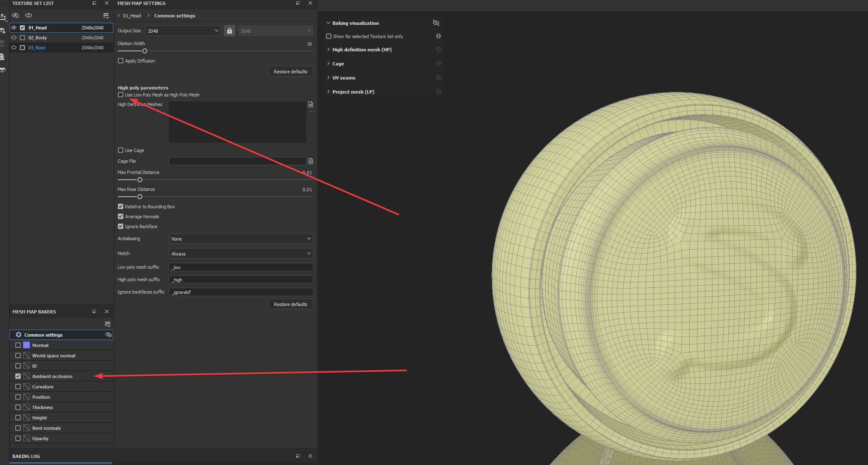This screenshot has width=868, height=465.
Task: Uncheck the Ambient occlusion baker
Action: tap(18, 376)
